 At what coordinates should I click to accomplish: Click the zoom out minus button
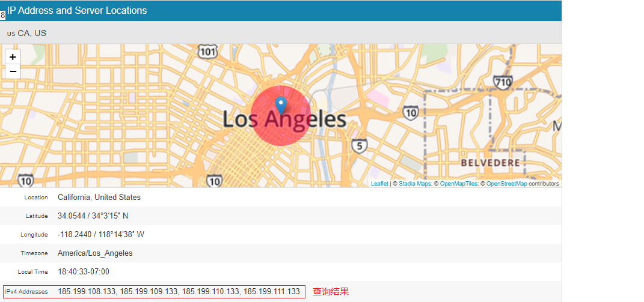coord(13,71)
